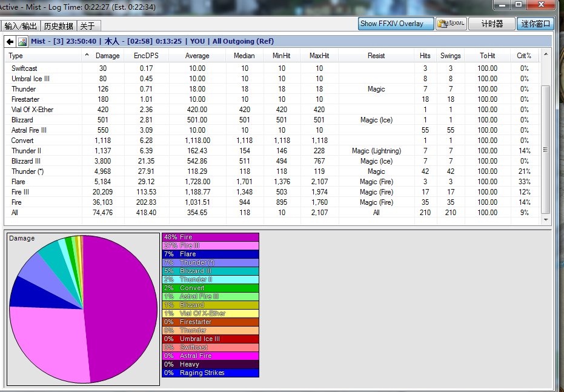Screen dimensions: 564x392
Task: Open the 迷你窗口 mini window button
Action: tap(535, 24)
